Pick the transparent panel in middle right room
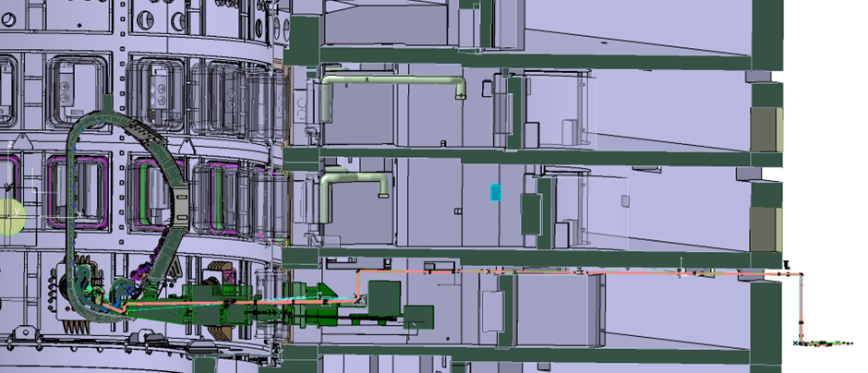The image size is (868, 373). click(591, 208)
